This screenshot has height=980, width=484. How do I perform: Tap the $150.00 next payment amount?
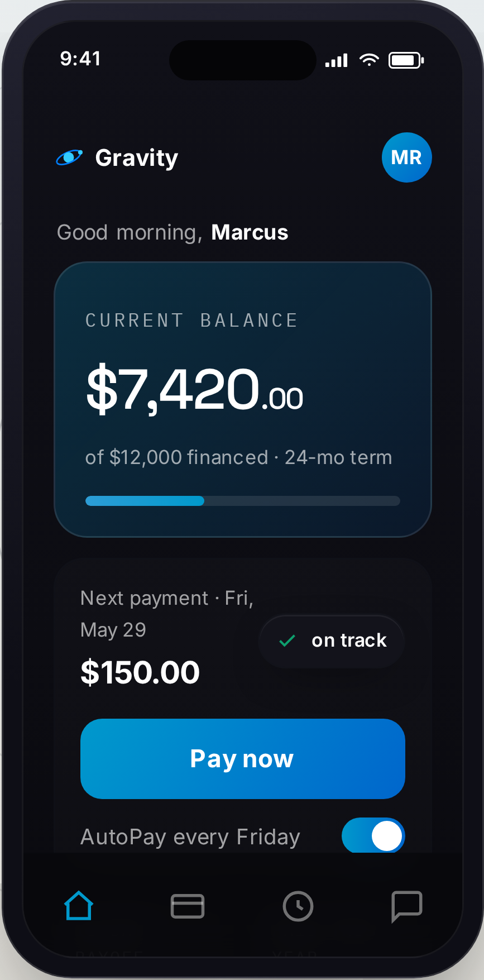pos(140,672)
